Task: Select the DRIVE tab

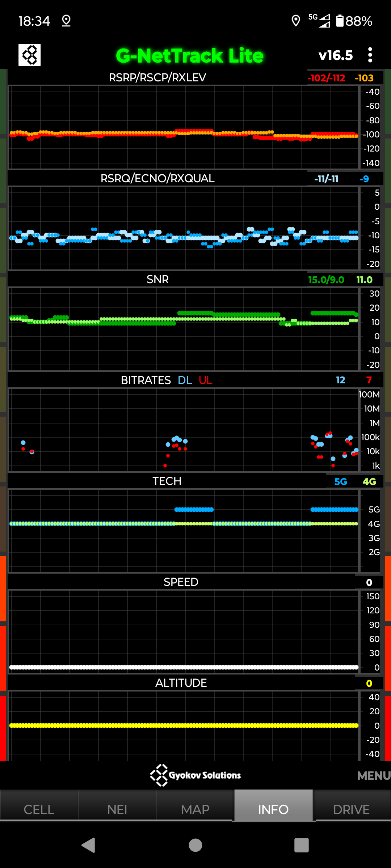Action: 351,809
